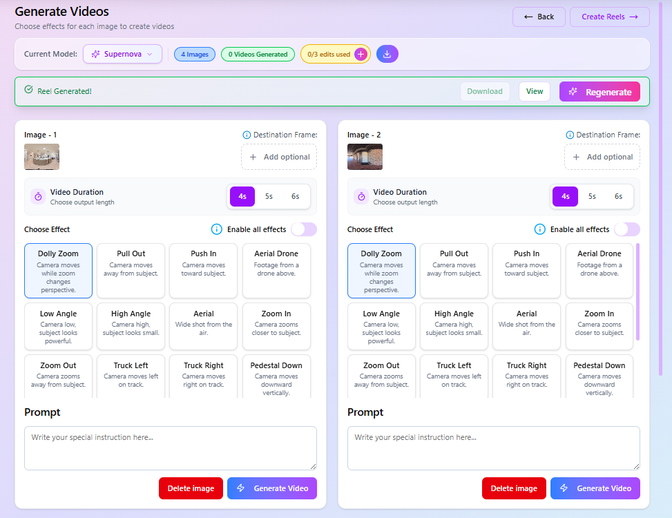Delete image in the Image 1 card

tap(191, 488)
